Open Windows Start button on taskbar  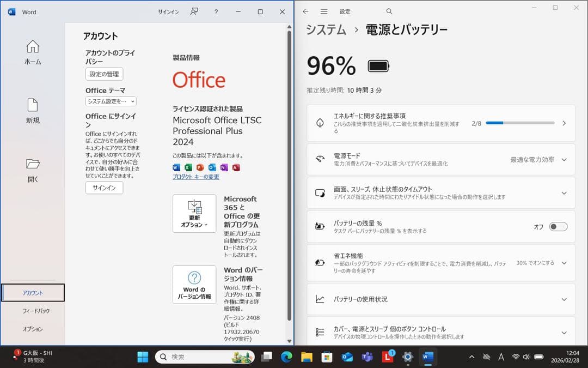click(143, 357)
